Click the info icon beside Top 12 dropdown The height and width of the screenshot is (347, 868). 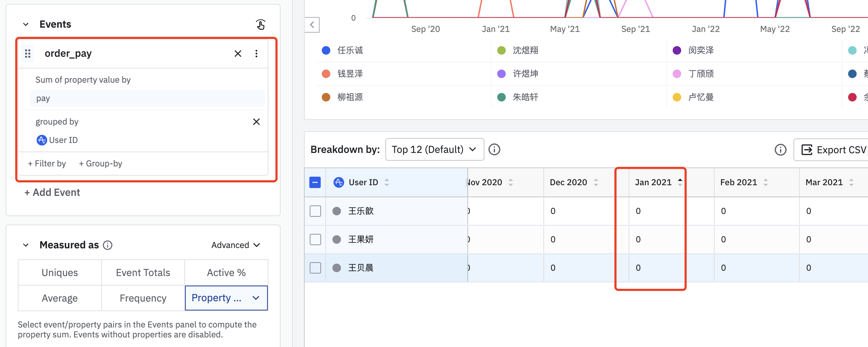click(494, 149)
